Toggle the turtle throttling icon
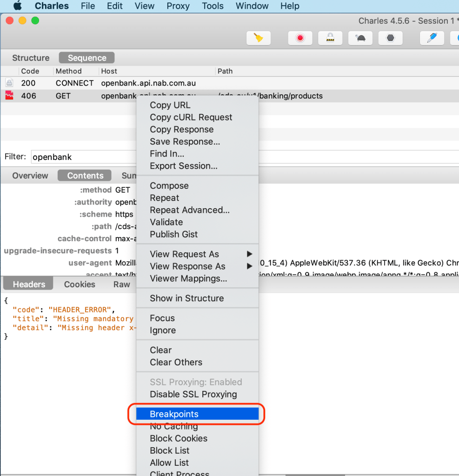Image resolution: width=459 pixels, height=476 pixels. point(360,38)
